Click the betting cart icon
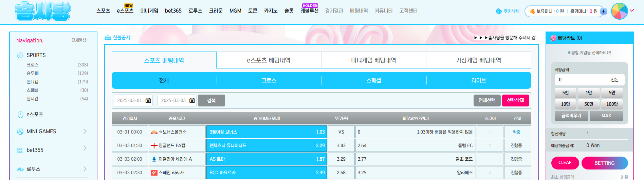Screen dimensions: 644x180 (x=553, y=38)
